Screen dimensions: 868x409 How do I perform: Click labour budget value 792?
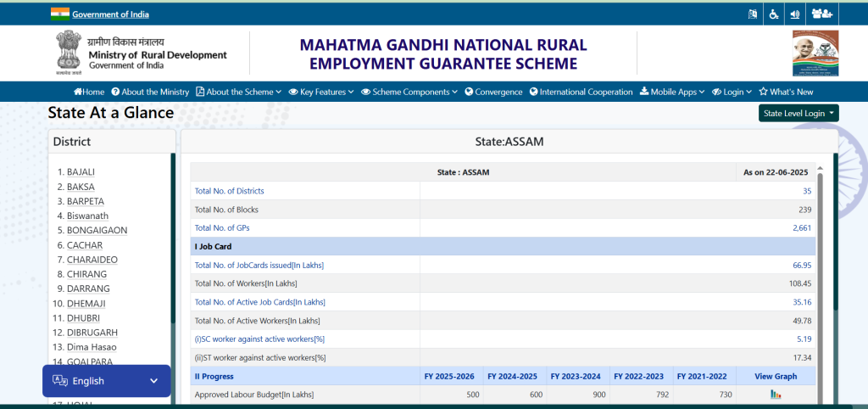[662, 395]
